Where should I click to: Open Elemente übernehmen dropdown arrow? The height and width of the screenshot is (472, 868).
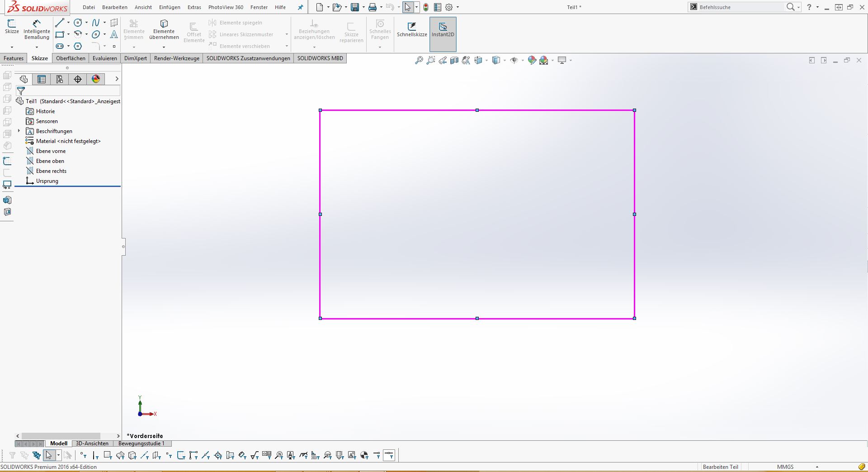click(x=164, y=47)
